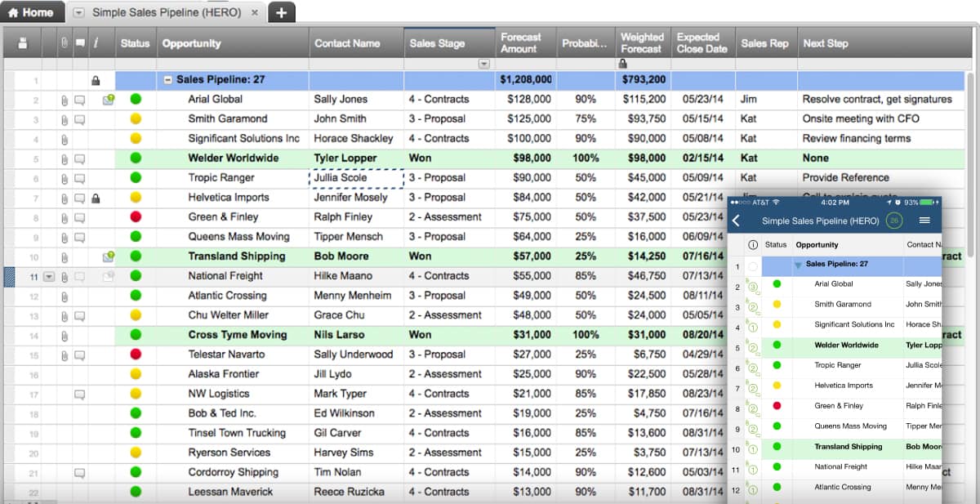This screenshot has height=504, width=980.
Task: Click the Reece Ruzicka contact name cell
Action: [357, 492]
